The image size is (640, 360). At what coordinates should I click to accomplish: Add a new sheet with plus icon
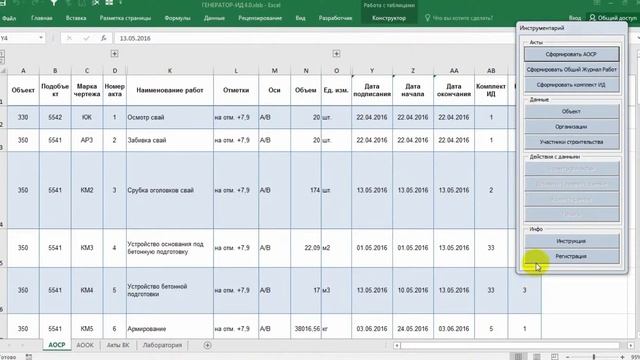coord(207,345)
